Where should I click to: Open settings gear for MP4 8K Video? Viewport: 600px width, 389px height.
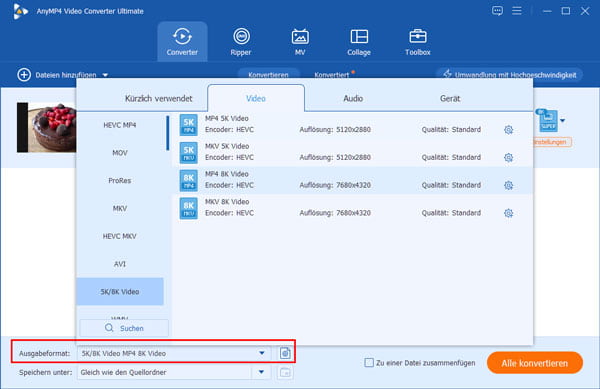(508, 185)
